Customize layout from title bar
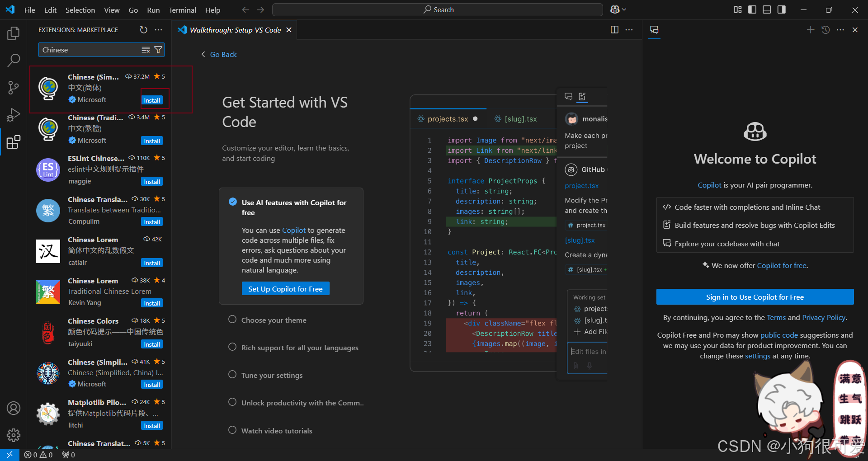Image resolution: width=868 pixels, height=461 pixels. click(x=738, y=9)
